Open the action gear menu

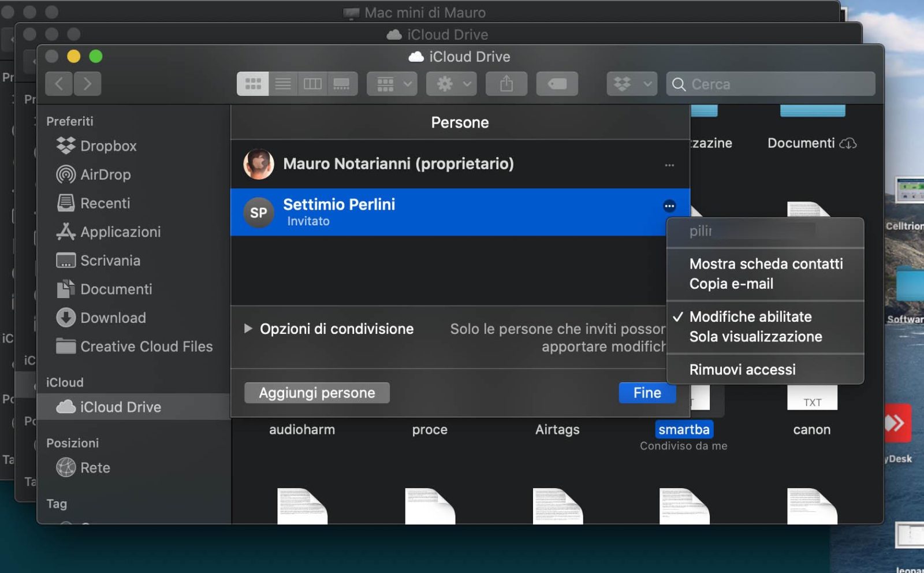pyautogui.click(x=451, y=83)
